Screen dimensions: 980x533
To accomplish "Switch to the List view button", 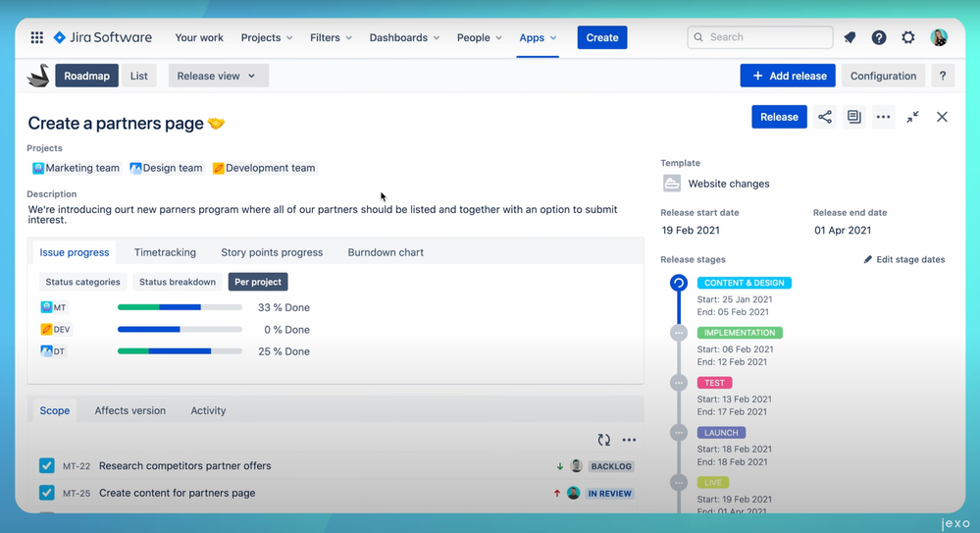I will (138, 76).
